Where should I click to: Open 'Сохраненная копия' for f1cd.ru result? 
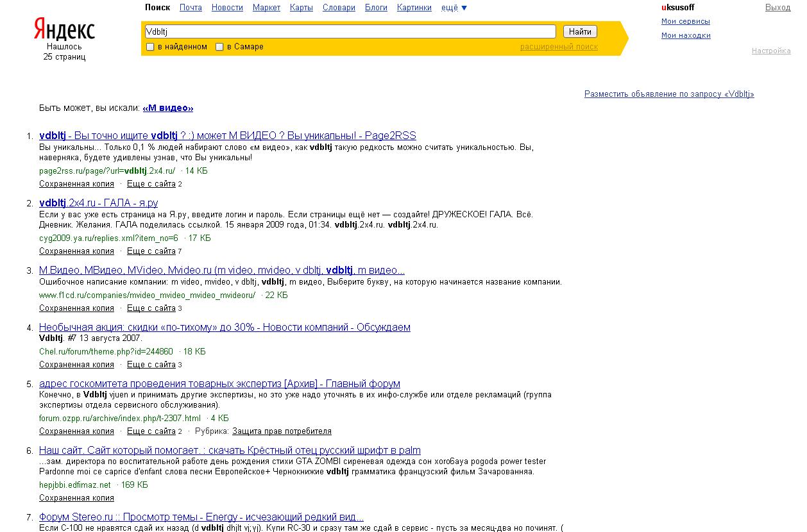click(x=76, y=308)
